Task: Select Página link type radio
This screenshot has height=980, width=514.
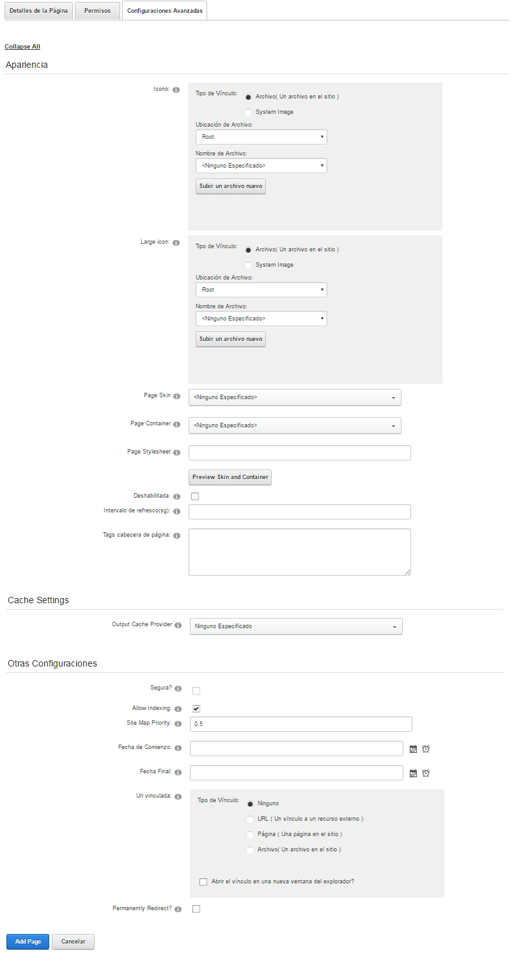Action: [250, 834]
